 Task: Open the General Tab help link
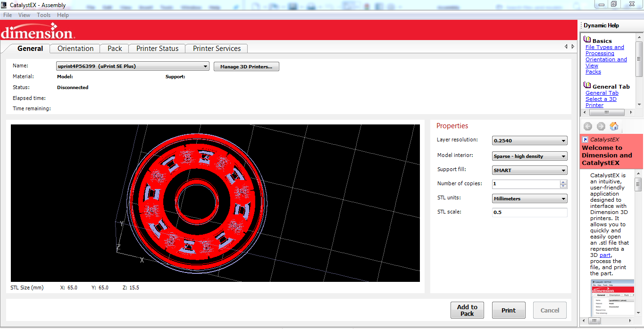click(602, 93)
